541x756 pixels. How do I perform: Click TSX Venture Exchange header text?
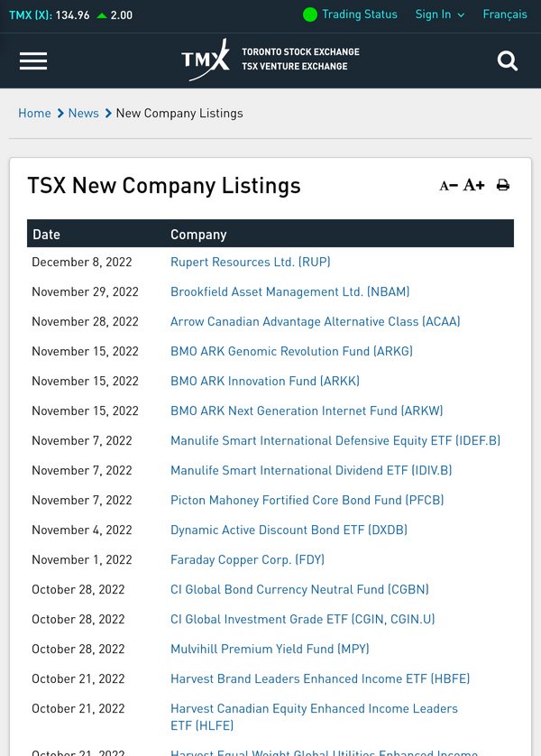(x=294, y=66)
